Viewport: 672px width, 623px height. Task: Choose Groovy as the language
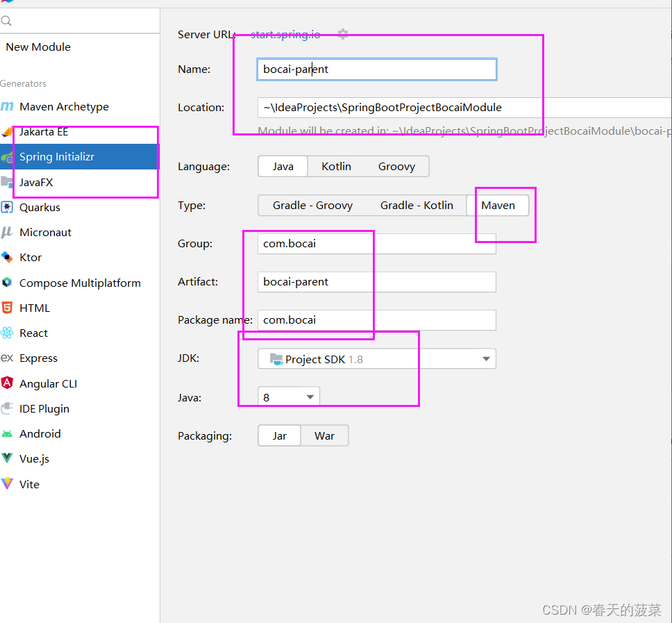point(396,167)
